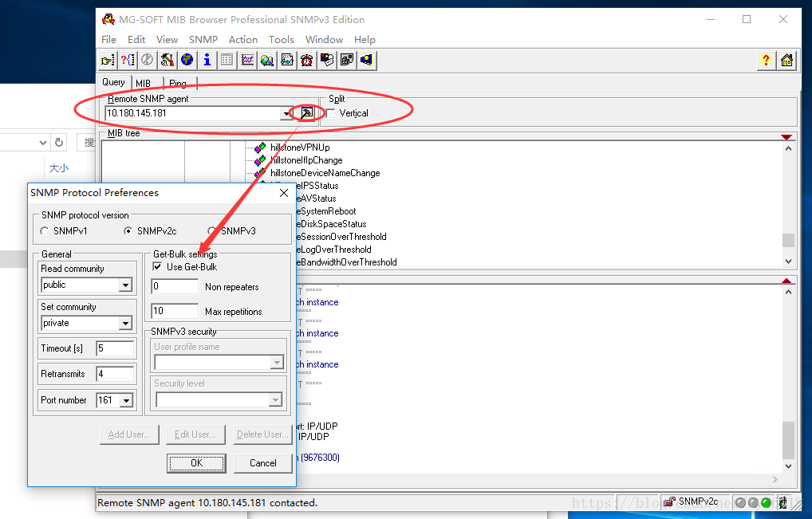This screenshot has width=812, height=519.
Task: Click the document graph icon in toolbar
Action: coord(287,60)
